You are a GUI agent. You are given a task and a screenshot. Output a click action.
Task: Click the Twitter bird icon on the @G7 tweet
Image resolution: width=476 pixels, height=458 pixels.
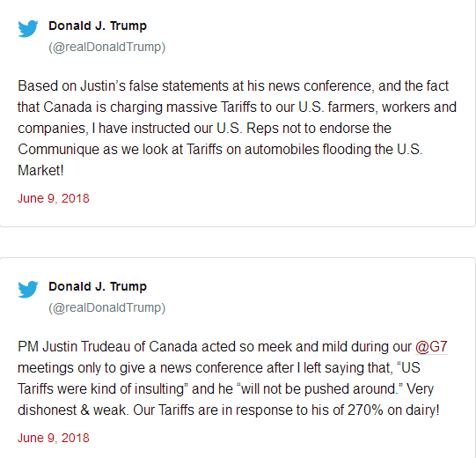(28, 289)
